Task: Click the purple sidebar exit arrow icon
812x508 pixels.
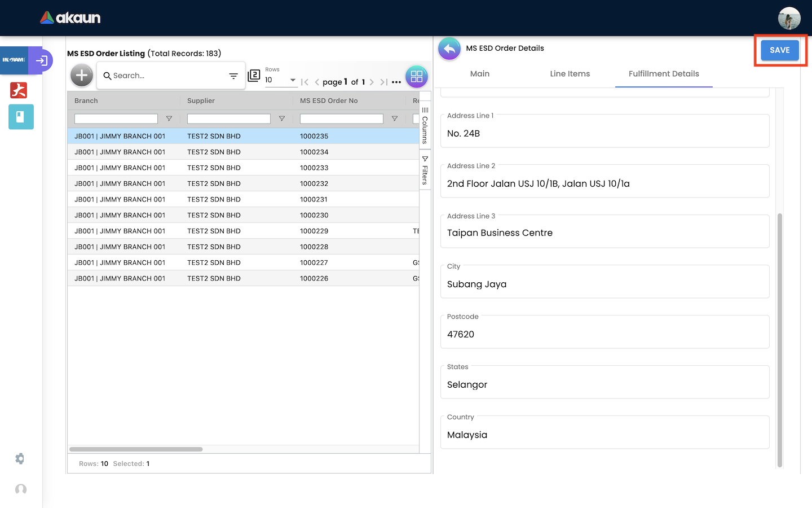Action: (x=41, y=60)
